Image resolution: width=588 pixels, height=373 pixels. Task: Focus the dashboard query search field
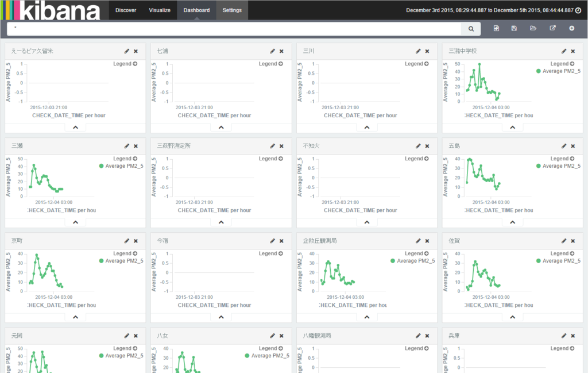coord(234,29)
